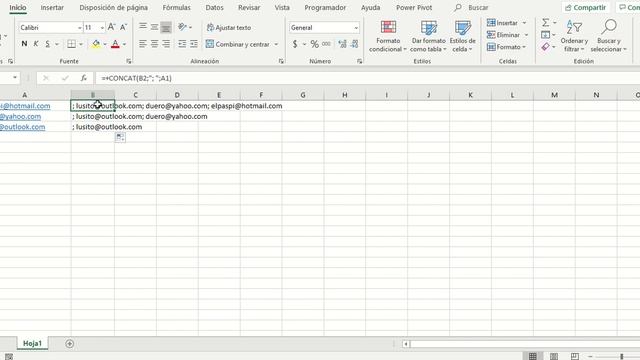Toggle underline (S) formatting
Screen dimensions: 640x360
(x=47, y=44)
